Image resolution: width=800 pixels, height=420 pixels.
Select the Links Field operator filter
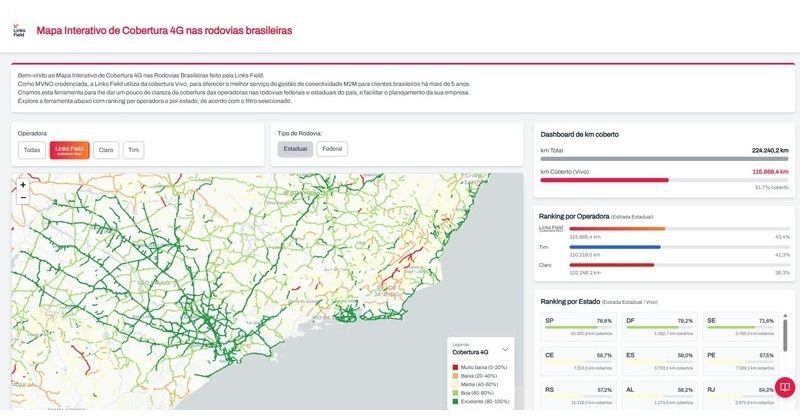coord(69,150)
